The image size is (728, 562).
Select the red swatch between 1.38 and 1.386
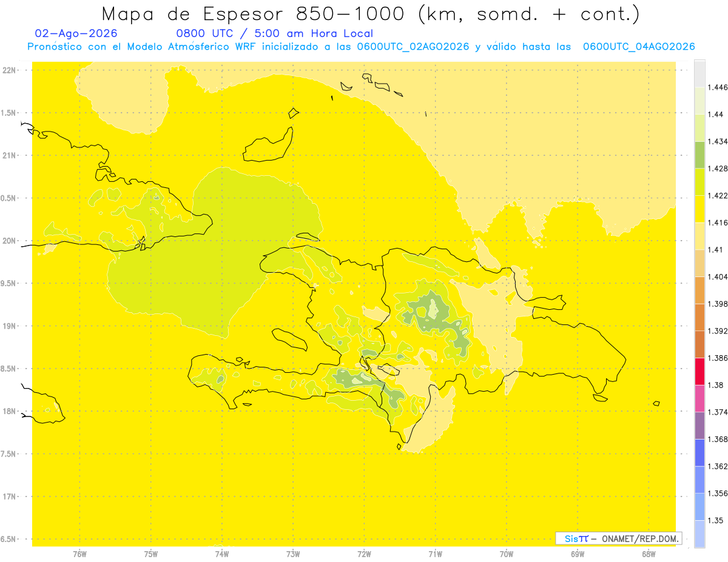(x=699, y=371)
